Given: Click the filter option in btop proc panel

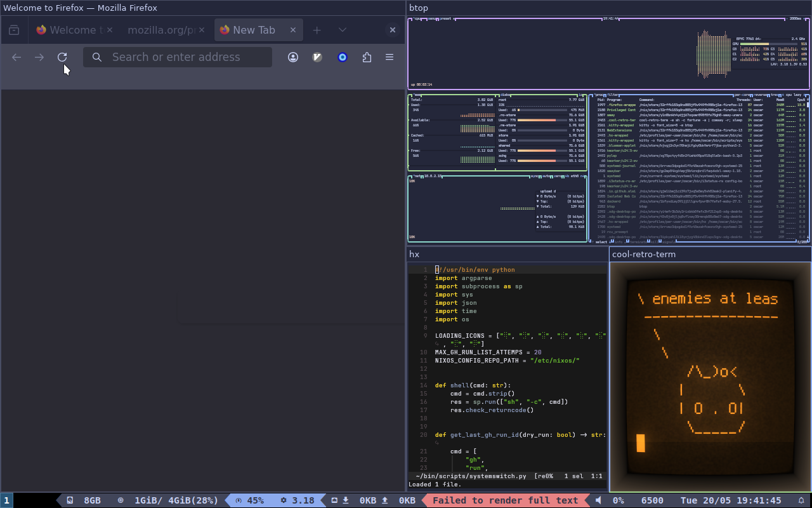Looking at the screenshot, I should (613, 95).
